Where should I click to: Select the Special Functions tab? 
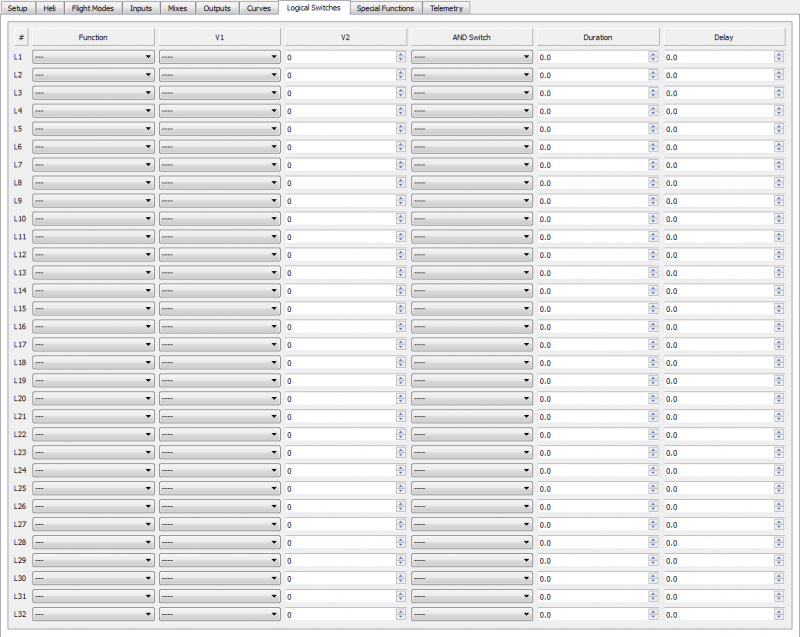(x=385, y=8)
